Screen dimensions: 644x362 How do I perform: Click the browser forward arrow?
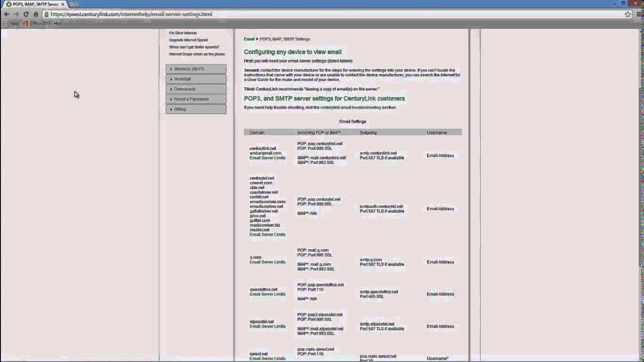click(x=16, y=14)
